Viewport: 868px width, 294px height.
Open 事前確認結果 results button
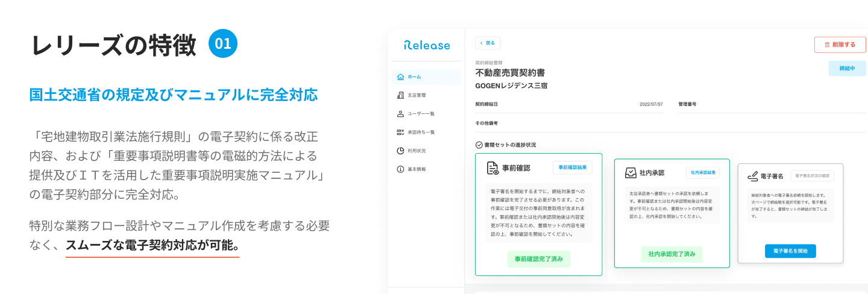(x=572, y=167)
